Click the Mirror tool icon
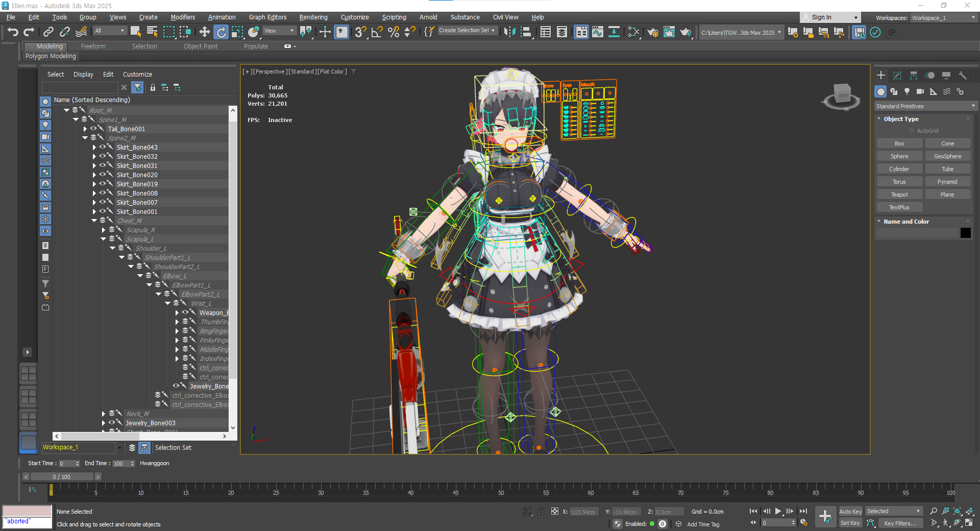The height and width of the screenshot is (531, 980). [x=509, y=32]
